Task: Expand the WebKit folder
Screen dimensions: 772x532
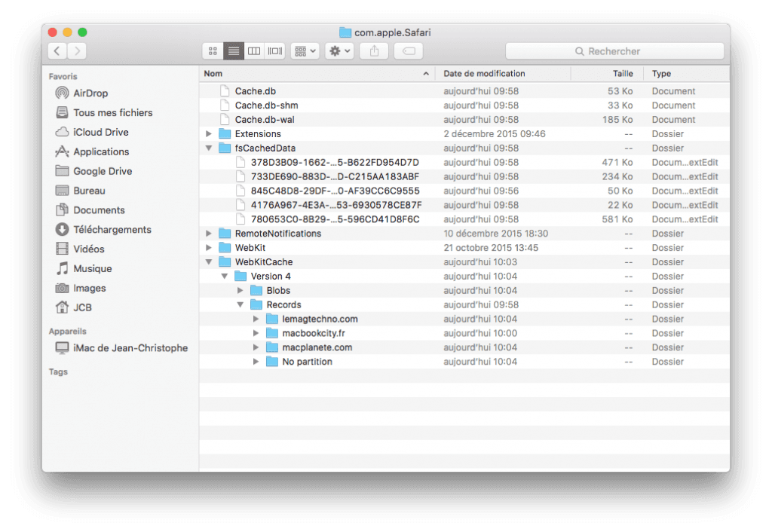Action: 209,248
